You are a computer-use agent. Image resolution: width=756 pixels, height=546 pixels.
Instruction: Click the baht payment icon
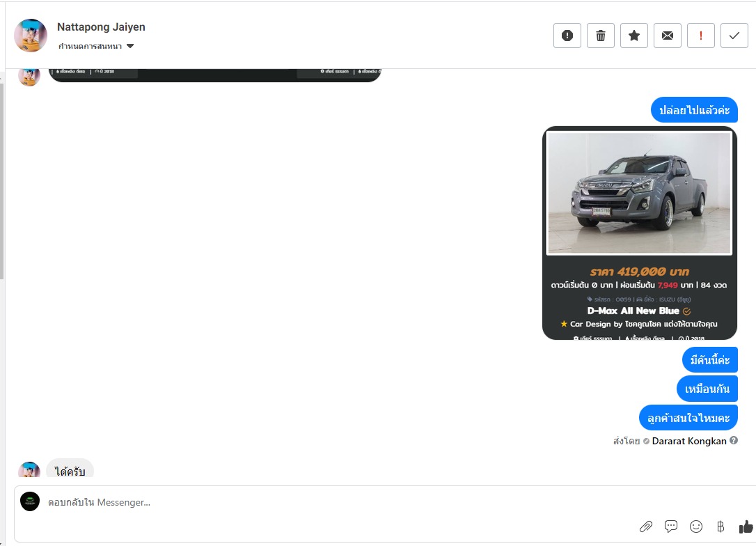(720, 526)
